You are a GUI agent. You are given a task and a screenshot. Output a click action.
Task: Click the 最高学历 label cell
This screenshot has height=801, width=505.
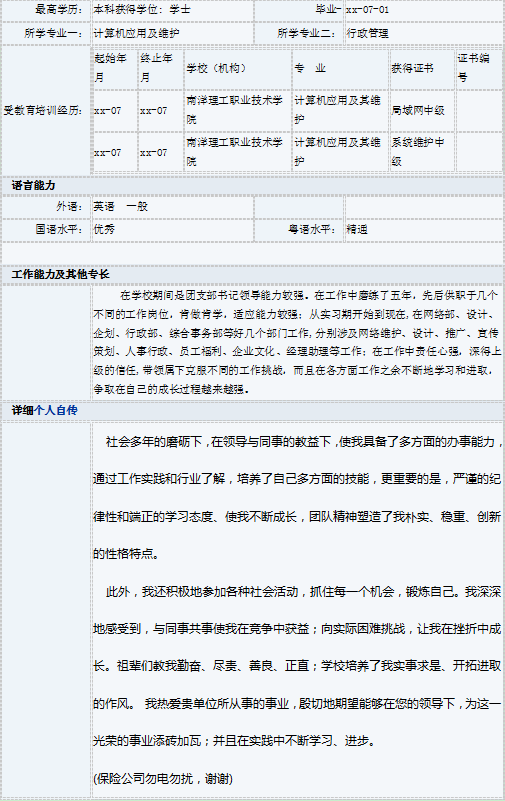[x=46, y=10]
